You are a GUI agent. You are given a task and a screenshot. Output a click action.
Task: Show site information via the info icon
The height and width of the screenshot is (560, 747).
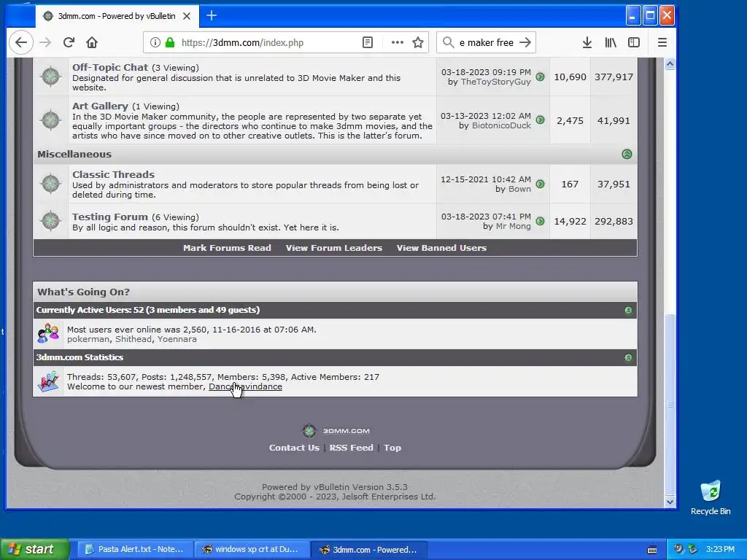(x=155, y=42)
